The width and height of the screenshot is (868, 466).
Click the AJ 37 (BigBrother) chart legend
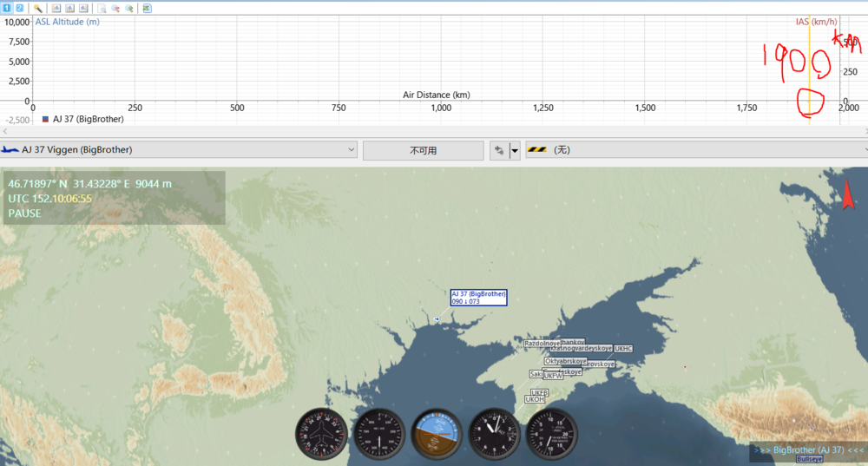click(x=83, y=119)
